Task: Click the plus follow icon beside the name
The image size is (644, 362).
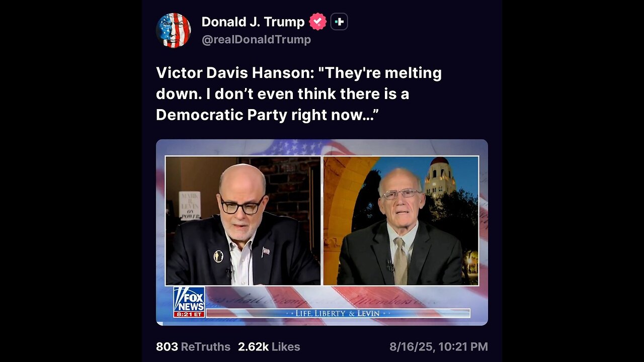Action: click(x=339, y=22)
